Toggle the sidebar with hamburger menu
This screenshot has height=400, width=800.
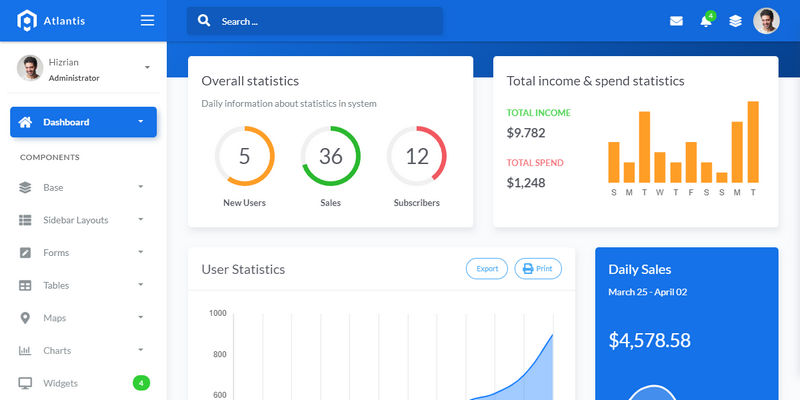point(148,20)
